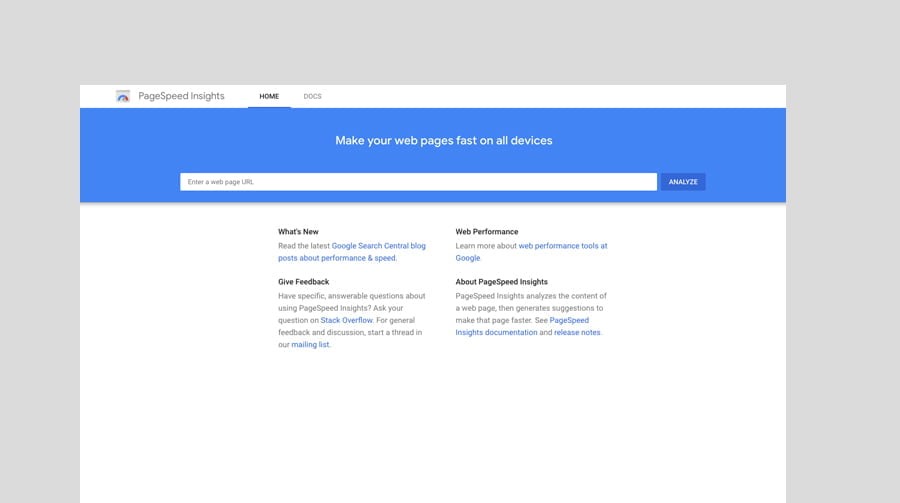Follow the Stack Overflow link

[347, 320]
